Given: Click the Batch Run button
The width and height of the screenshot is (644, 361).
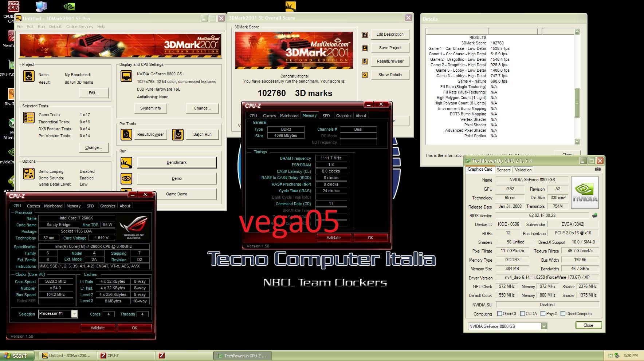Looking at the screenshot, I should click(x=202, y=135).
